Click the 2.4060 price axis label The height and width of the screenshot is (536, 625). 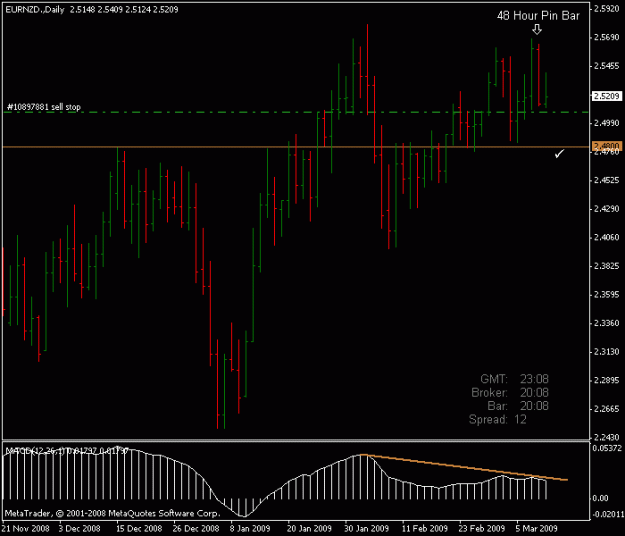606,238
